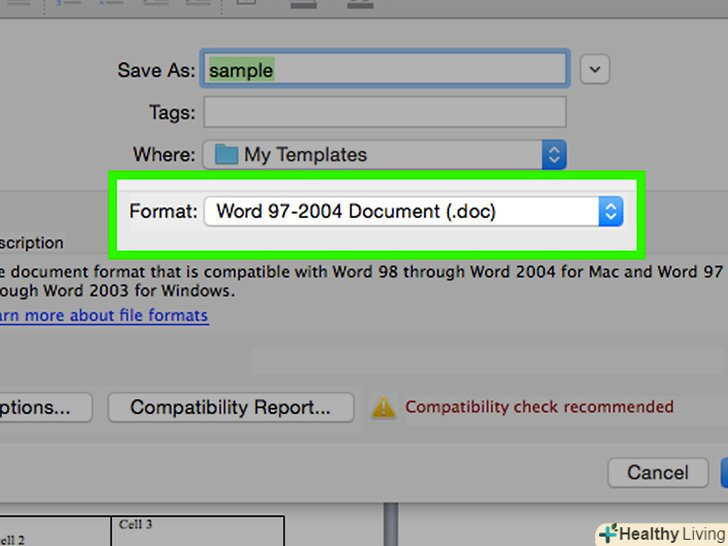
Task: Expand the save dialog with the chevron button
Action: [x=595, y=69]
